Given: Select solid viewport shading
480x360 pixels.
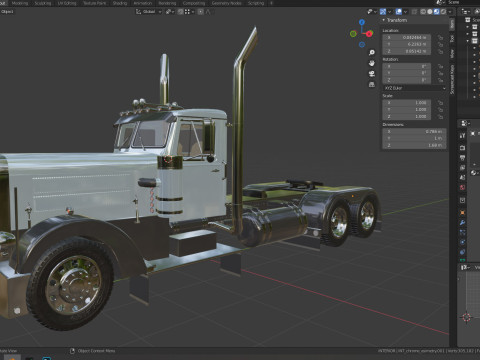Looking at the screenshot, I should tap(430, 12).
